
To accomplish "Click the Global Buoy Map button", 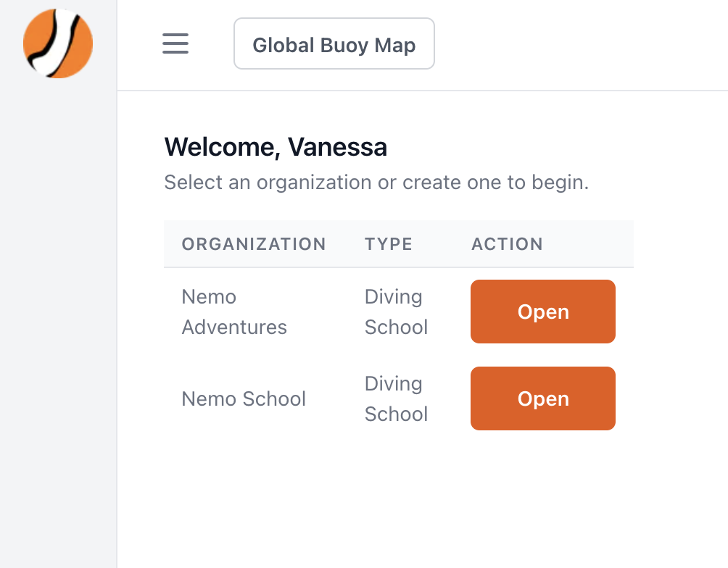I will [334, 44].
